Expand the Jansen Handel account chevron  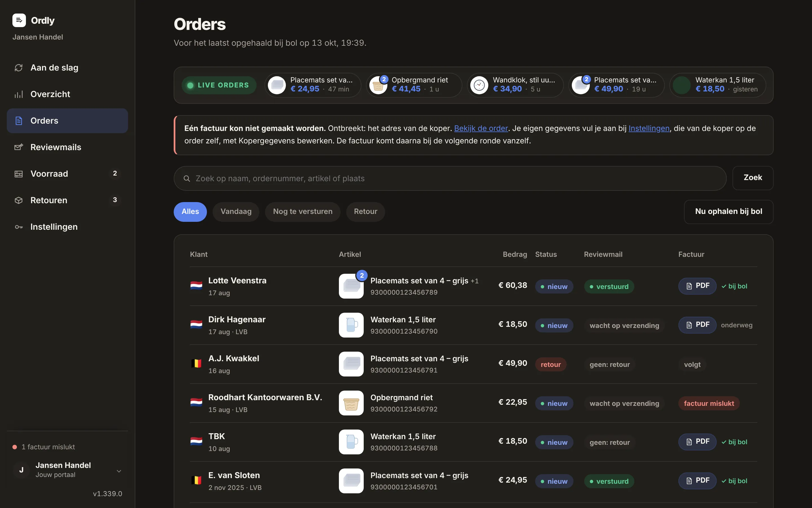(x=119, y=471)
